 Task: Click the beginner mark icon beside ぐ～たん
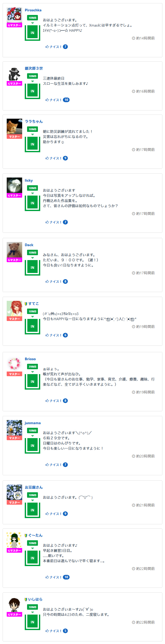[x=26, y=535]
